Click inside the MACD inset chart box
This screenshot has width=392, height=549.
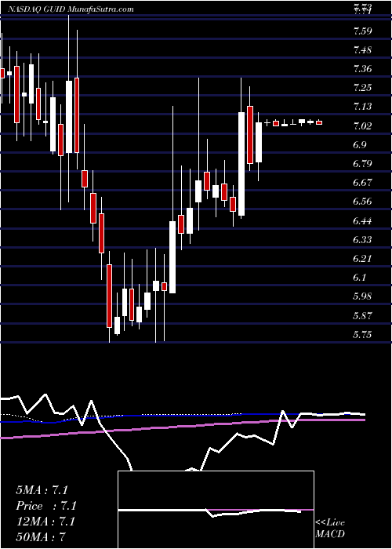coord(216,510)
